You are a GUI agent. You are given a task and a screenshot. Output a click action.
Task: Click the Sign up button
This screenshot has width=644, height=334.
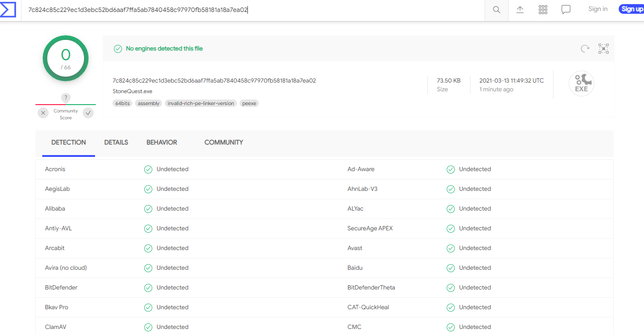pyautogui.click(x=632, y=9)
